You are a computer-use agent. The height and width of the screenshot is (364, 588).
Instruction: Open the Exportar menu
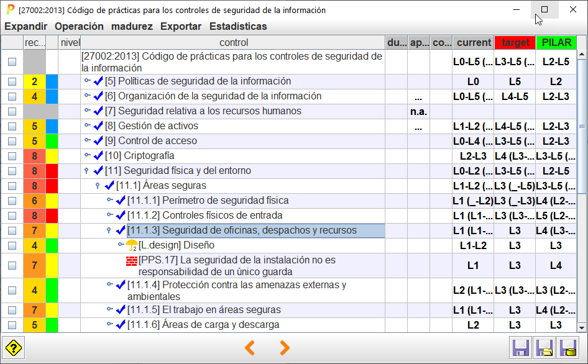pos(180,27)
